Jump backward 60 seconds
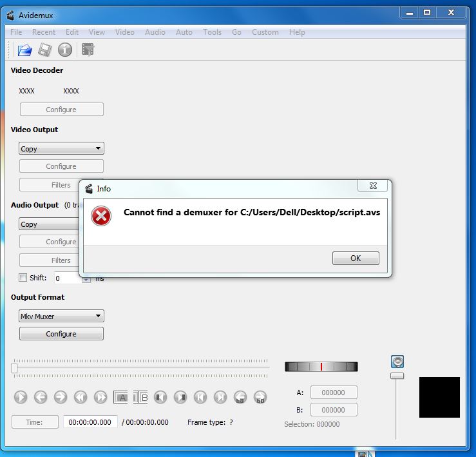The height and width of the screenshot is (457, 476). pos(240,397)
